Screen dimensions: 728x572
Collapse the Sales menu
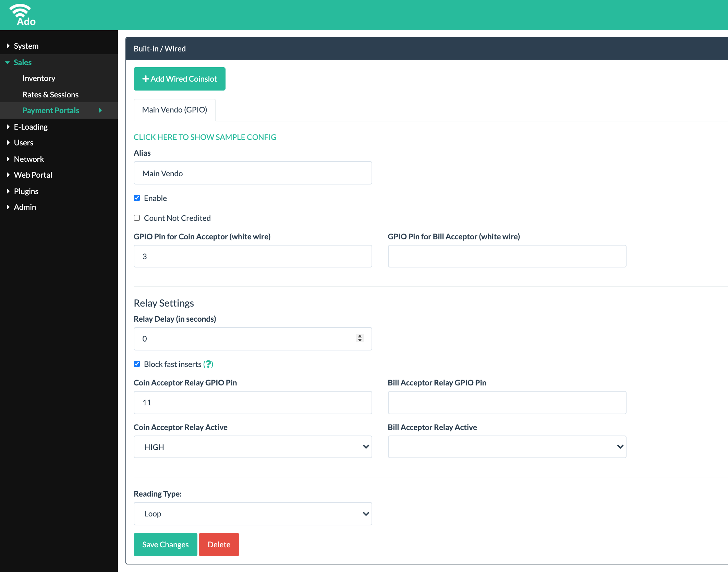pos(59,62)
